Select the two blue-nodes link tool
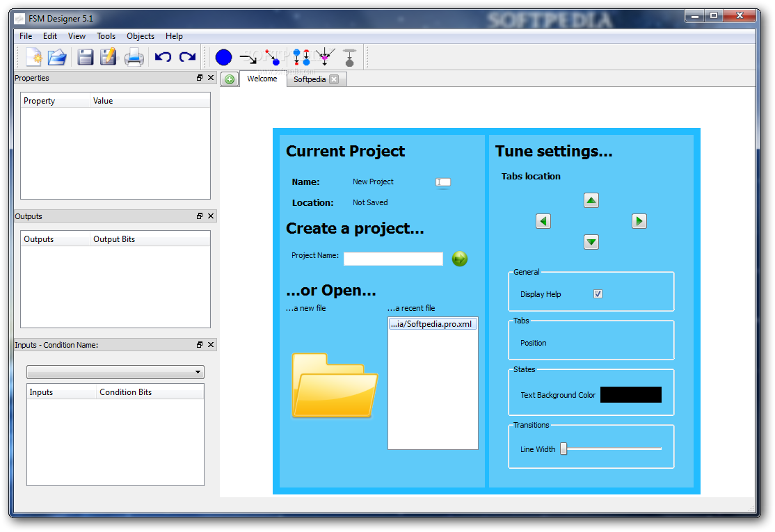 pos(301,57)
